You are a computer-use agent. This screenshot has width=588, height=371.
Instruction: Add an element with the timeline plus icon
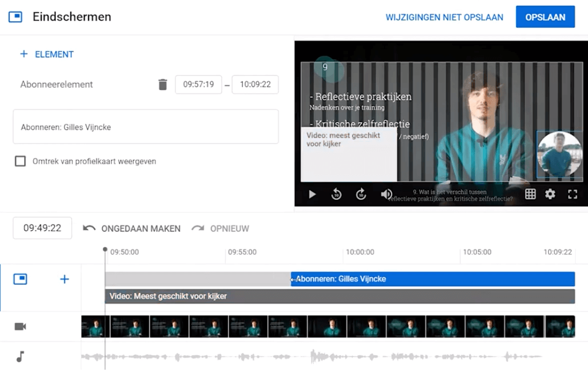[x=65, y=279]
